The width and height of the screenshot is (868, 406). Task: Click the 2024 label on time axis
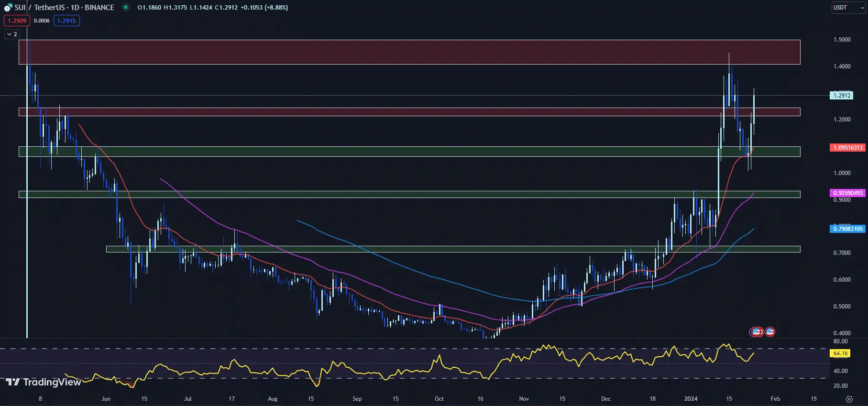(691, 399)
